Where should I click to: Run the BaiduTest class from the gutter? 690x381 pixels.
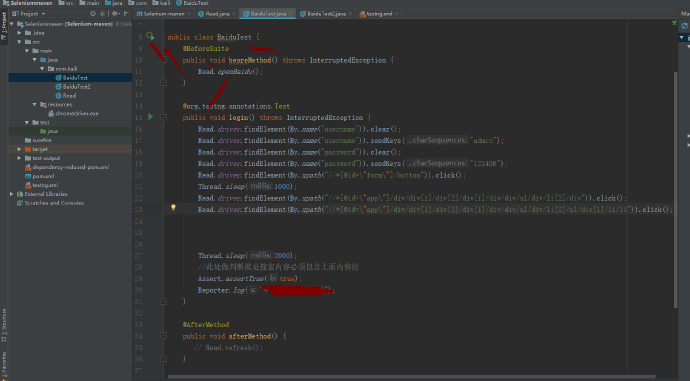150,36
